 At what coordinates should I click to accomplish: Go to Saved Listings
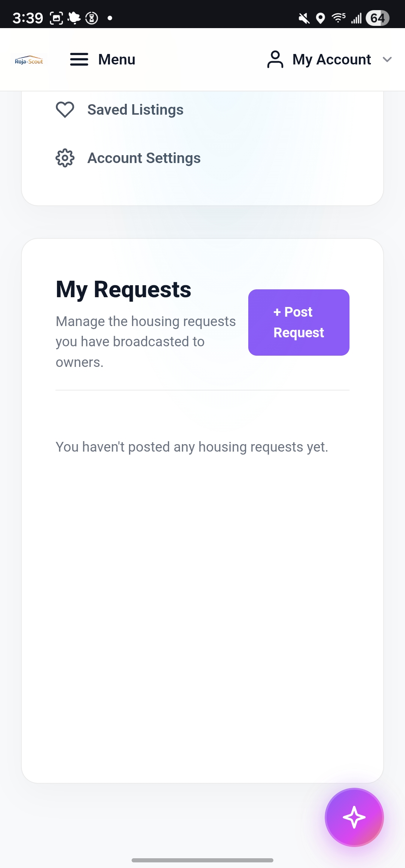point(135,110)
